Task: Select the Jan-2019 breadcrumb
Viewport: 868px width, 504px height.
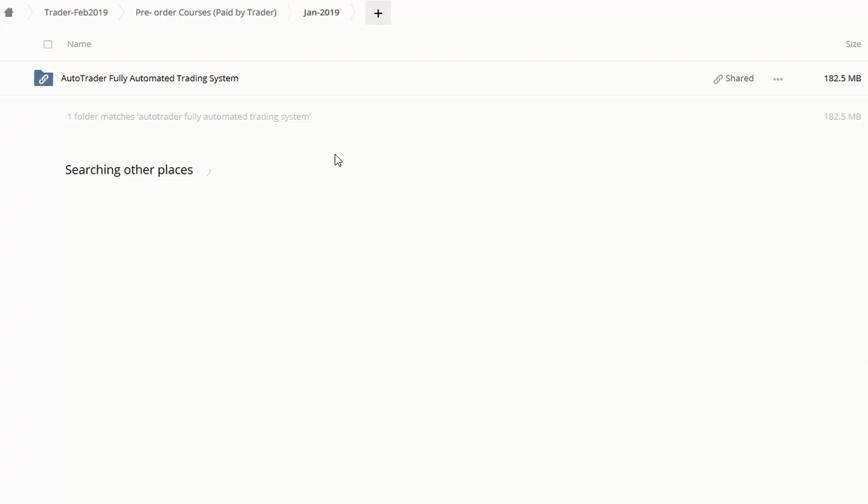Action: pyautogui.click(x=321, y=13)
